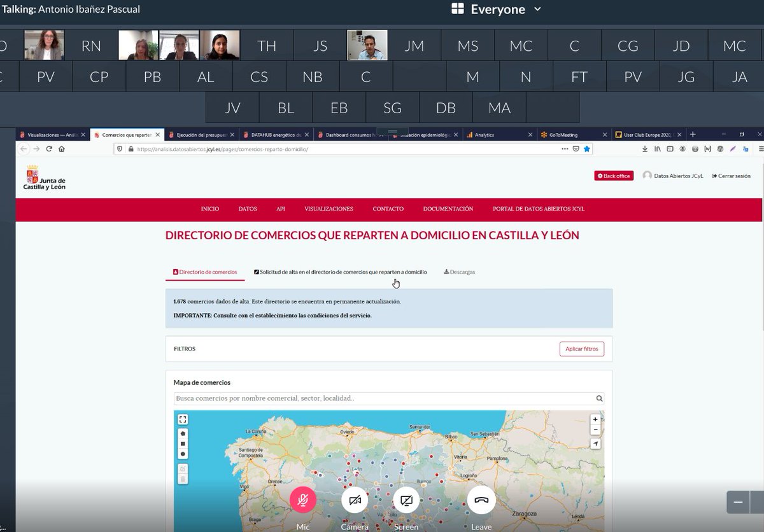Turn on the Camera
764x532 pixels.
355,500
